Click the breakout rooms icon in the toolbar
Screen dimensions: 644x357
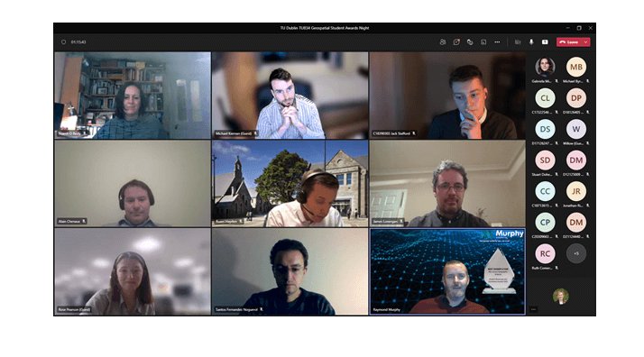pos(483,41)
